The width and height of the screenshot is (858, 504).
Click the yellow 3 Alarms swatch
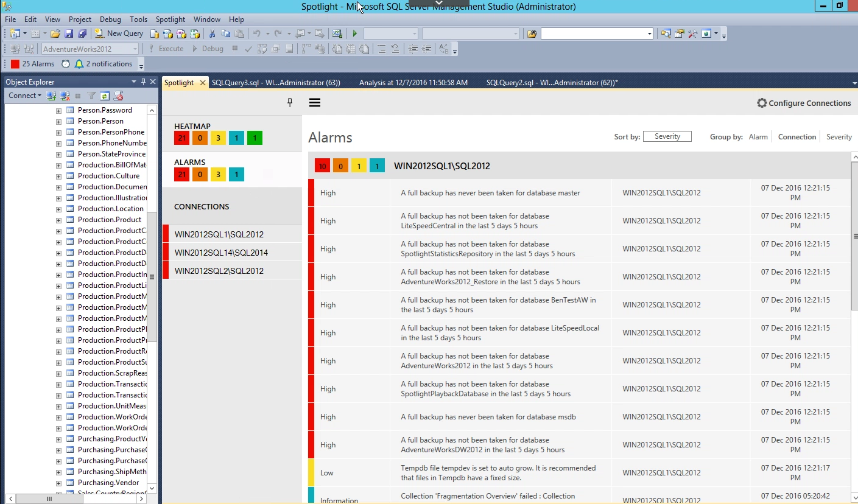pos(218,175)
